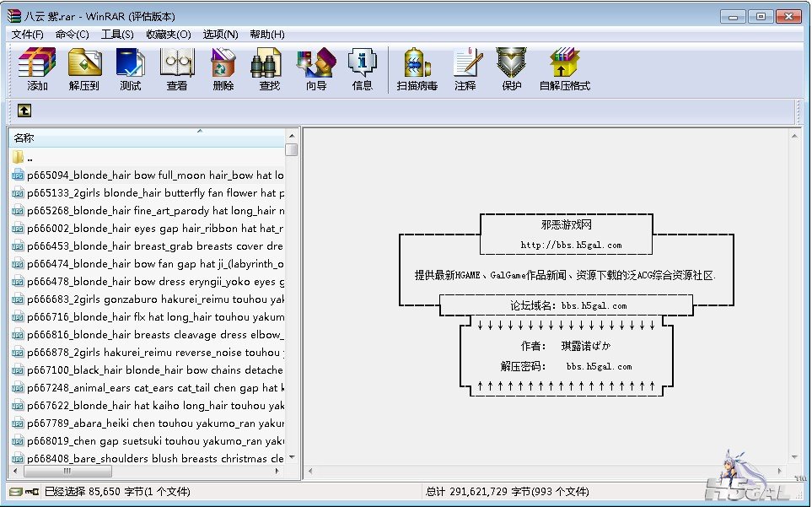Click 总计 291,621,729 字节 status text
The width and height of the screenshot is (812, 507).
pos(507,492)
